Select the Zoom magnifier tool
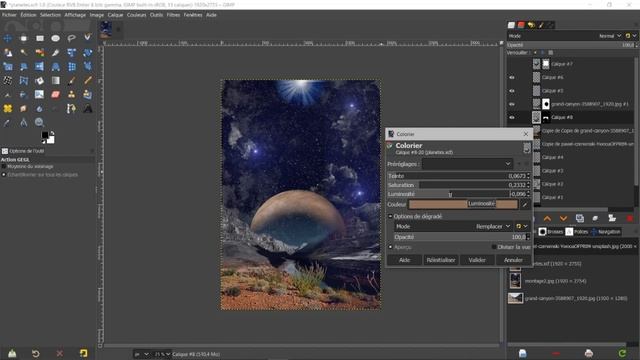This screenshot has width=640, height=360. pos(40,122)
